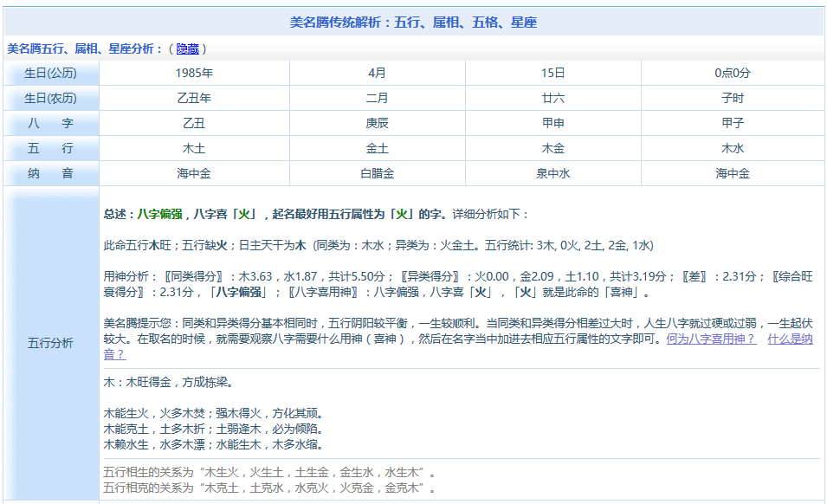Click the 0点0分 birth time cell

(x=732, y=74)
